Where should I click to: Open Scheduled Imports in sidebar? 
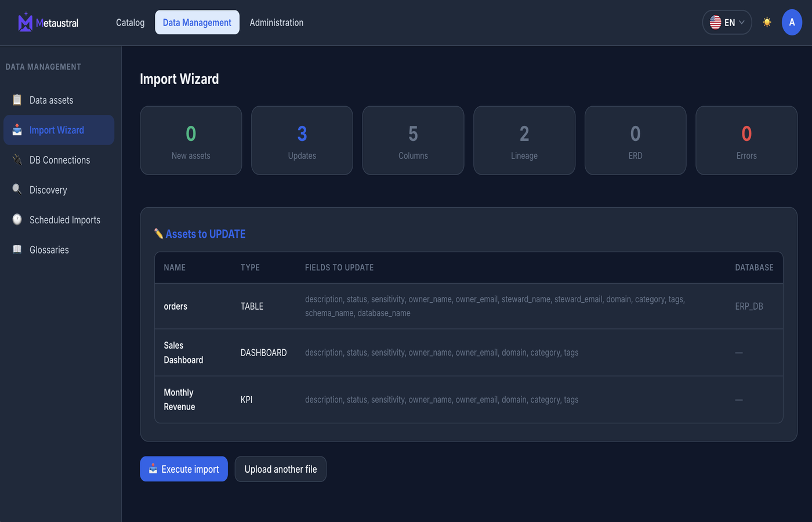[x=59, y=219]
